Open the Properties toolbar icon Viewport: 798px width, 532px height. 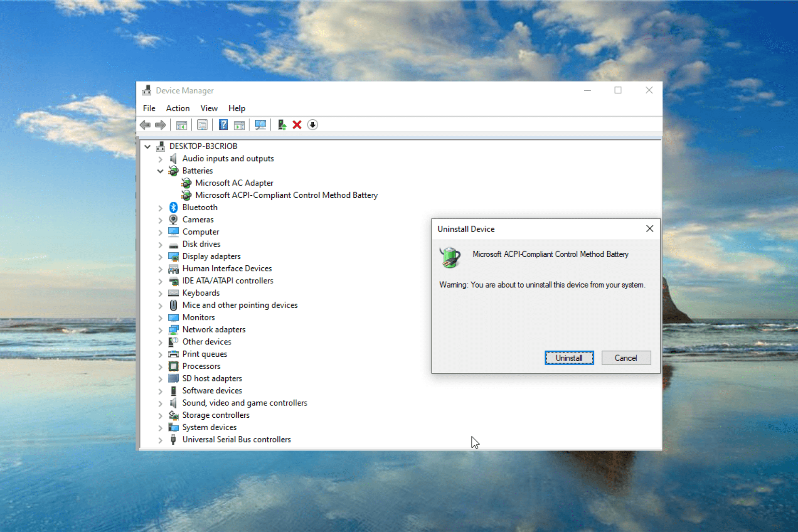point(202,125)
